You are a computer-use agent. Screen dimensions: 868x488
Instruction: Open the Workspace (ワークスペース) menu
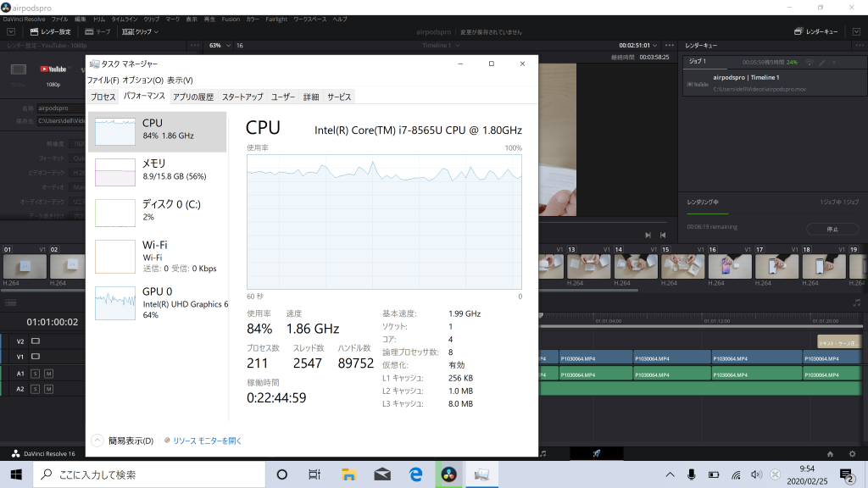coord(310,19)
